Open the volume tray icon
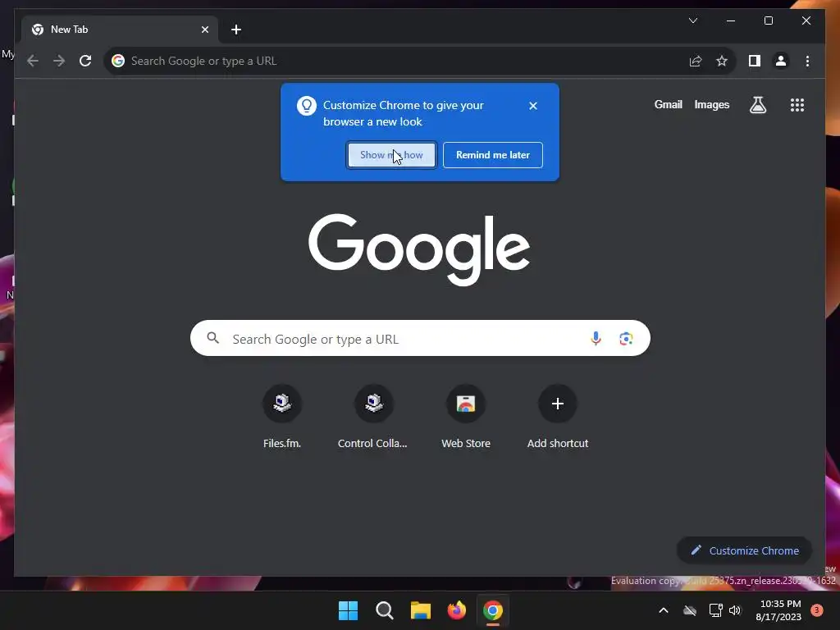The height and width of the screenshot is (630, 840). pyautogui.click(x=735, y=610)
